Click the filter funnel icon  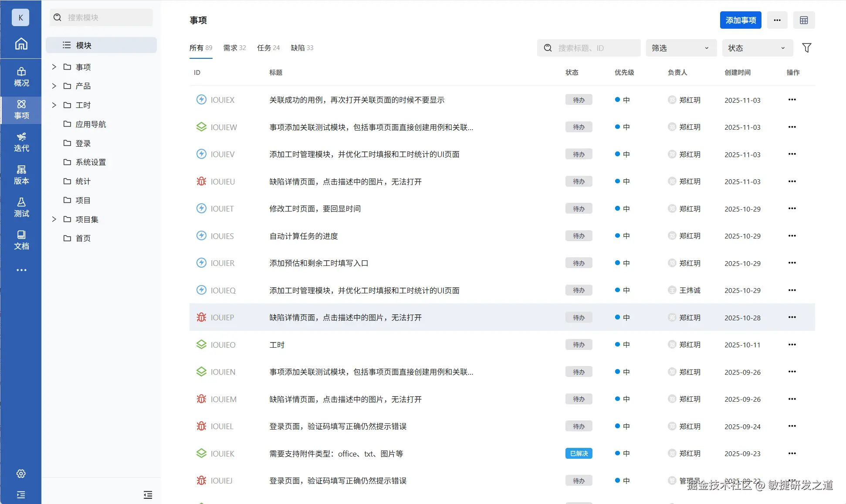(806, 48)
